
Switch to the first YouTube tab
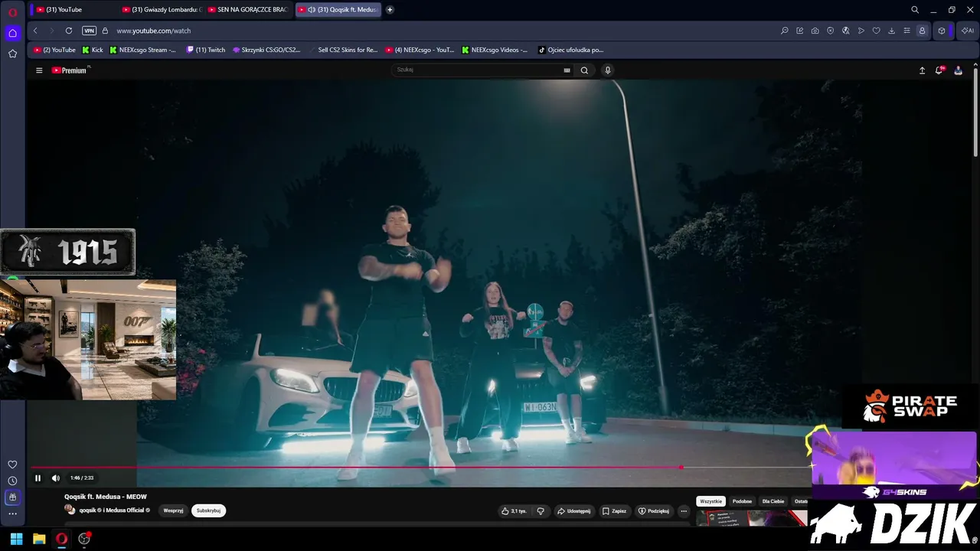click(x=73, y=10)
